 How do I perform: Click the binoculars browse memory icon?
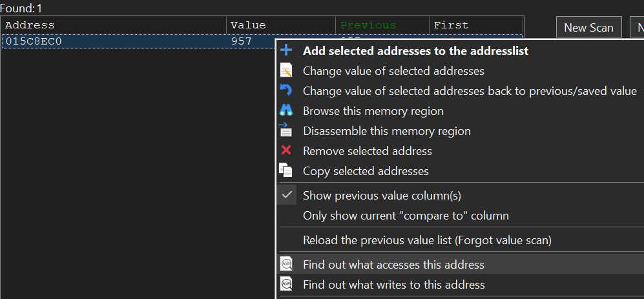[286, 111]
